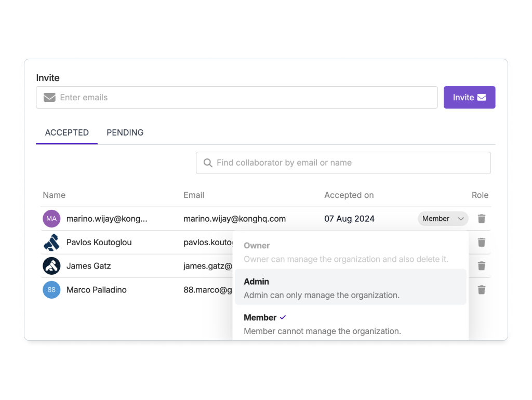Image resolution: width=532 pixels, height=400 pixels.
Task: Select Admin role option
Action: [x=351, y=288]
